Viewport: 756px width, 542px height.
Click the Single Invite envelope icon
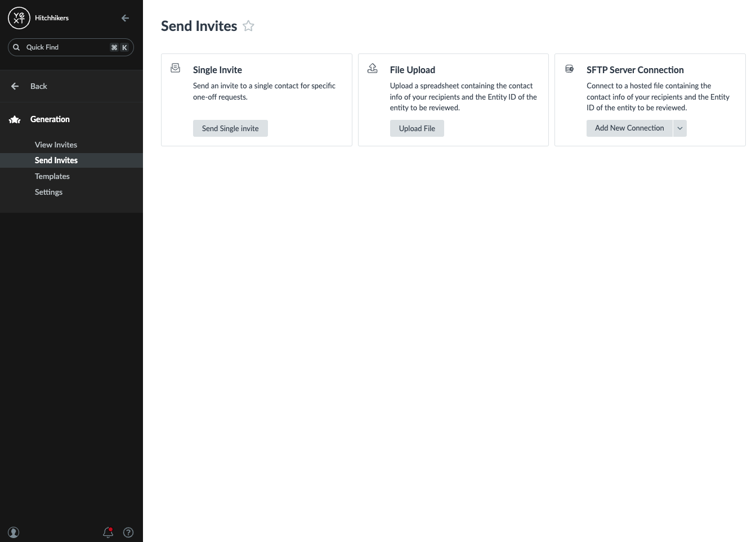tap(176, 68)
